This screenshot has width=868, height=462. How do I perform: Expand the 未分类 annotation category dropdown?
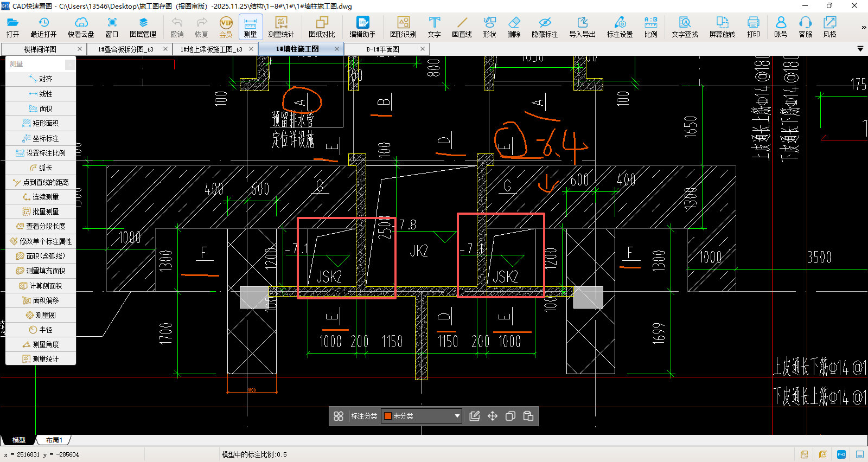(457, 416)
